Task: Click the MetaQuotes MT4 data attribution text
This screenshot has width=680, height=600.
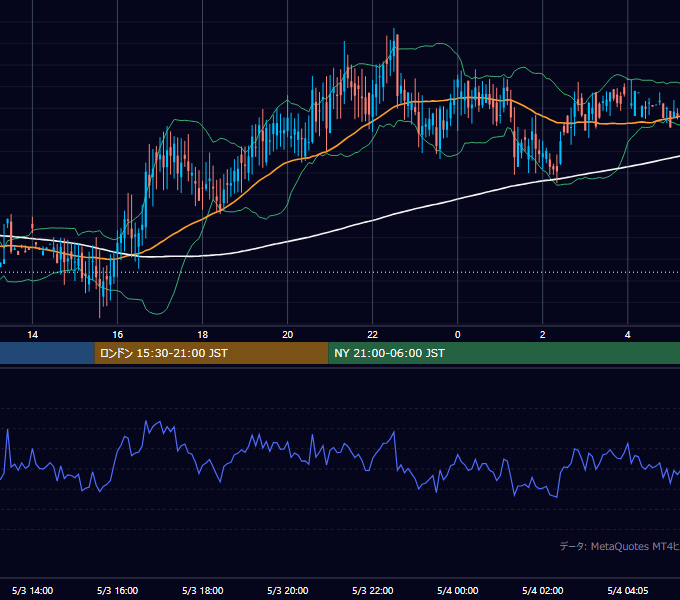Action: click(620, 546)
